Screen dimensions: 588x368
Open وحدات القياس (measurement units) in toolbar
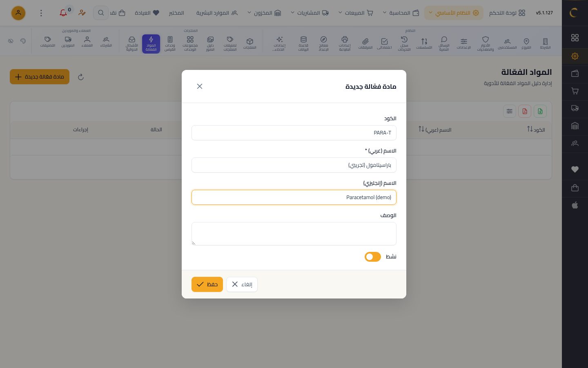(x=170, y=44)
